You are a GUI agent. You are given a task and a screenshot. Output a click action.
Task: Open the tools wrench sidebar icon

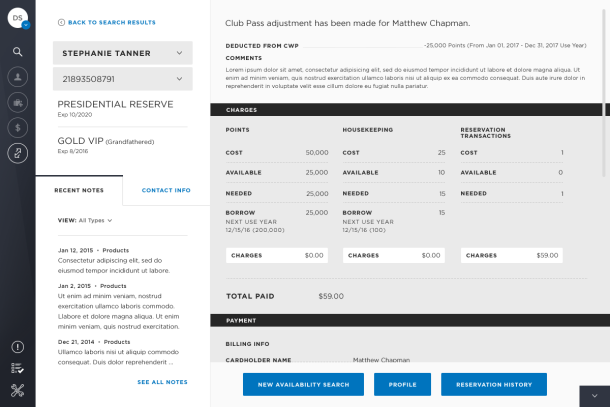point(18,390)
